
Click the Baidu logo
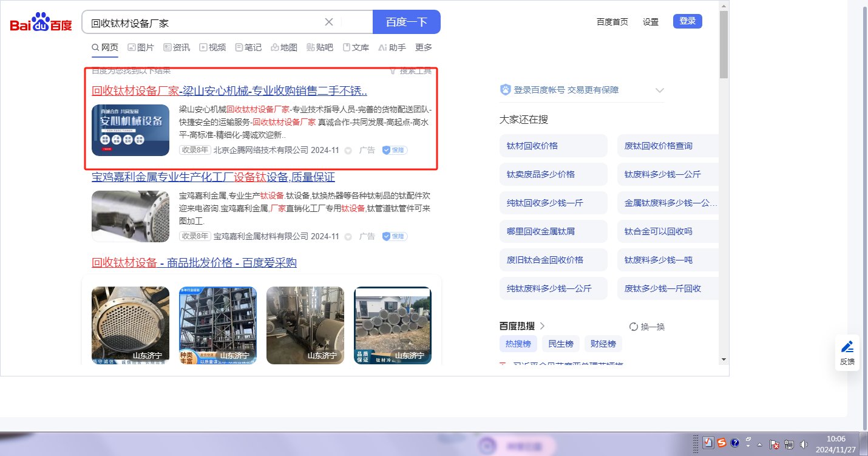(x=41, y=22)
